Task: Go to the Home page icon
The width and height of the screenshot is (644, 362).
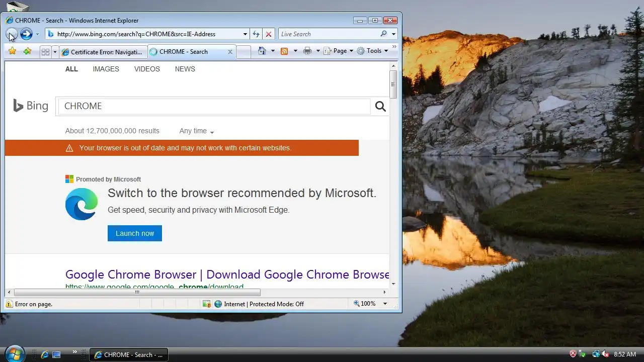Action: click(x=262, y=51)
